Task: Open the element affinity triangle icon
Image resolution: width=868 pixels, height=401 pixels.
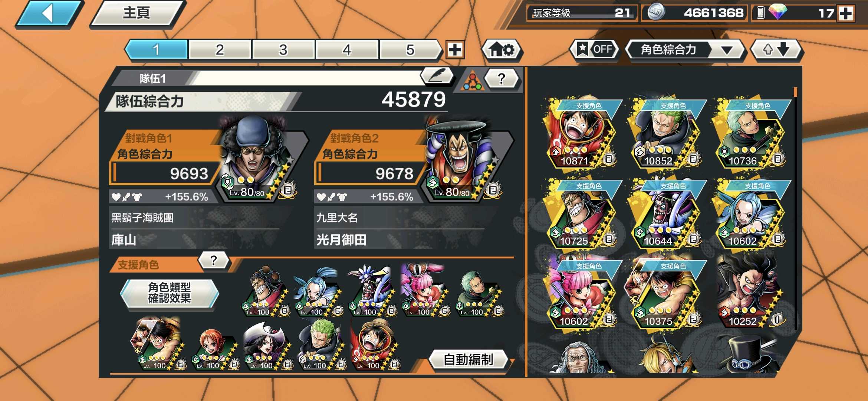Action: 472,80
